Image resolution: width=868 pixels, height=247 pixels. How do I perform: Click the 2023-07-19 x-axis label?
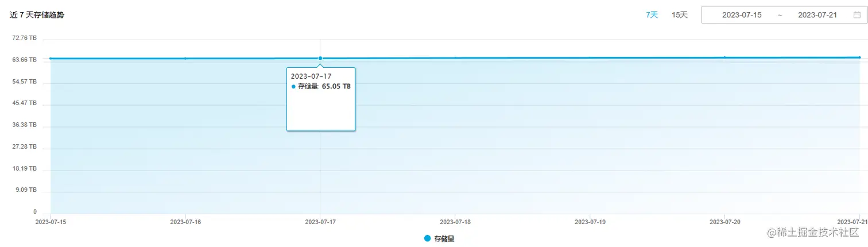590,221
